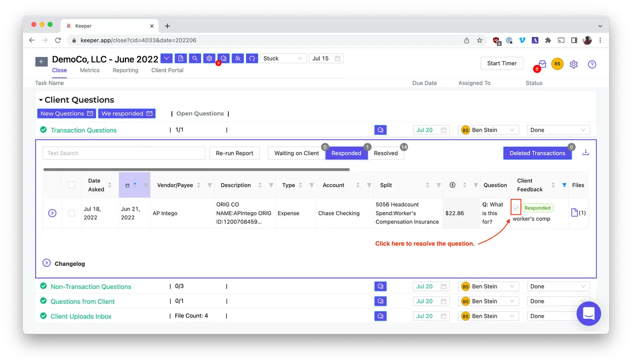Select the Resolved filter tab
632x364 pixels.
(x=386, y=153)
